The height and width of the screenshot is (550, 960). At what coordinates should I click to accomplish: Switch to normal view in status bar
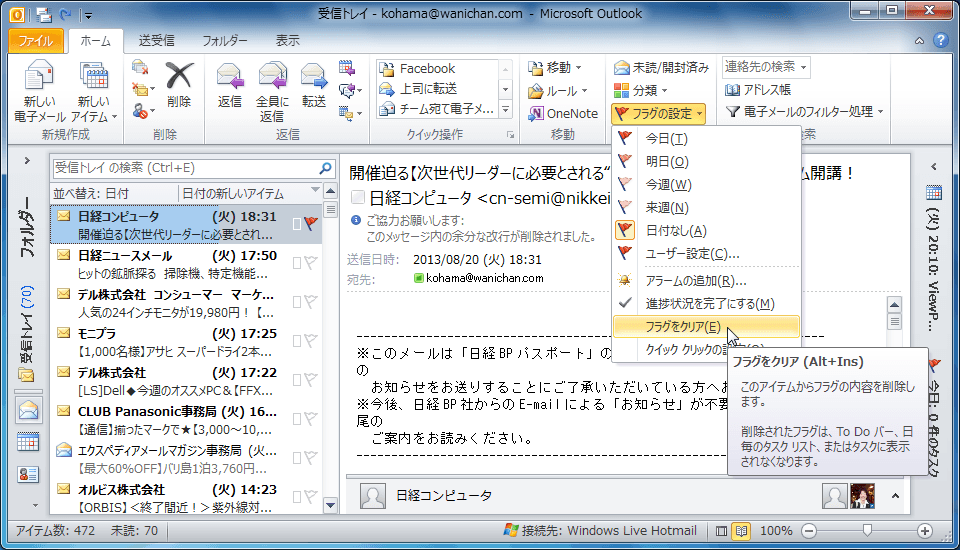pyautogui.click(x=722, y=531)
